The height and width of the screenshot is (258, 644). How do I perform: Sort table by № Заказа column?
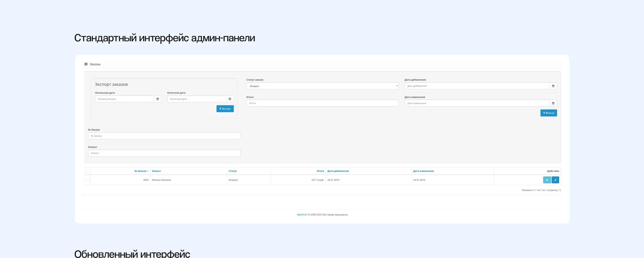[x=141, y=171]
